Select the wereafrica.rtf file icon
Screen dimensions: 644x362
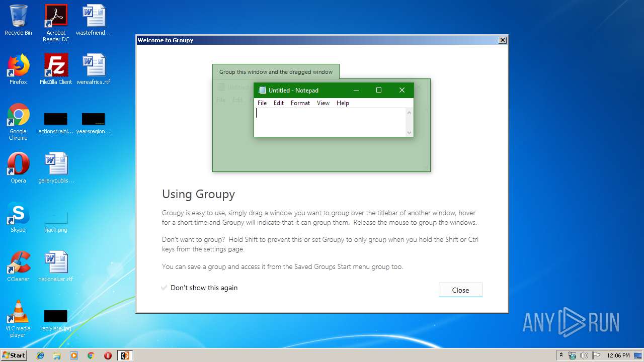(x=94, y=69)
